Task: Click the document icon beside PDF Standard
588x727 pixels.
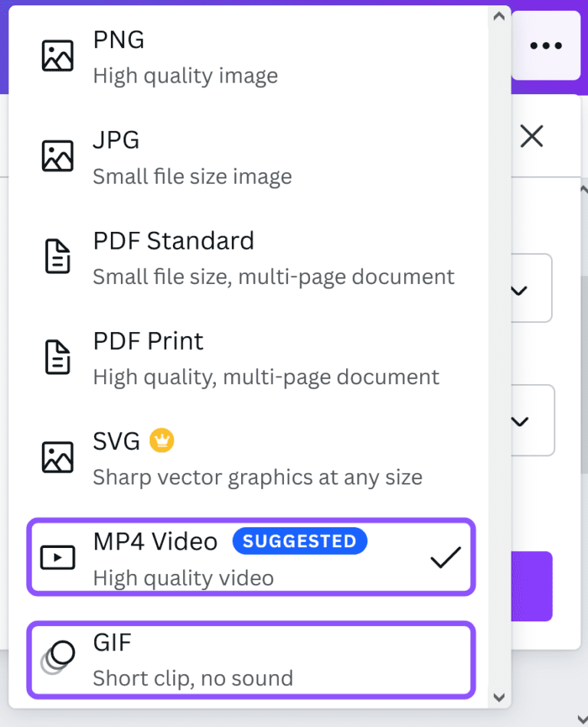Action: (x=57, y=256)
